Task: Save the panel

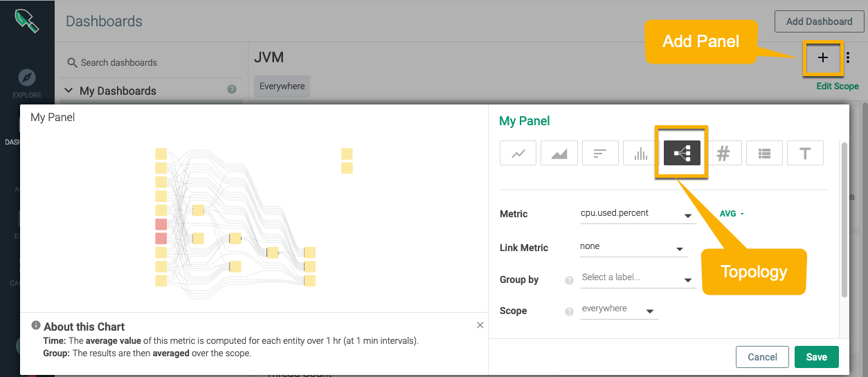Action: [x=816, y=357]
